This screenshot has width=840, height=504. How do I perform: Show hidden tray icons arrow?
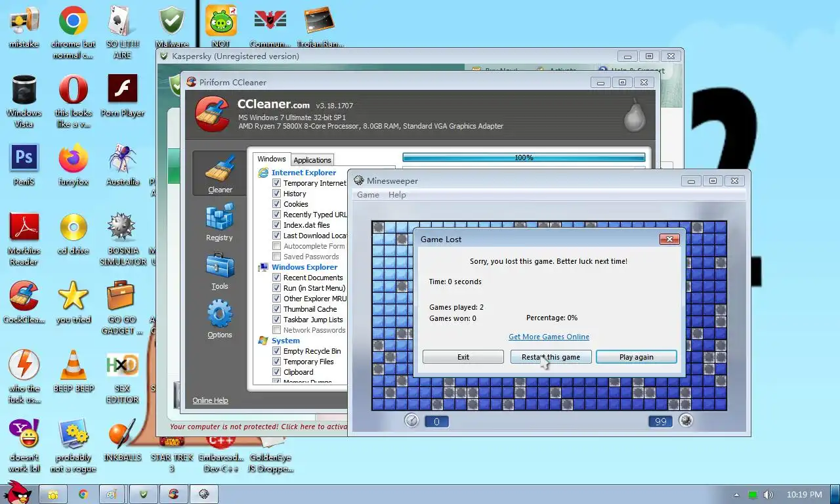(x=736, y=495)
